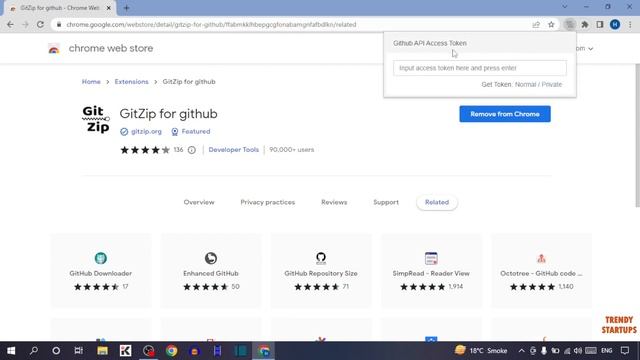Bookmark this page with star icon
The width and height of the screenshot is (640, 360).
(551, 24)
